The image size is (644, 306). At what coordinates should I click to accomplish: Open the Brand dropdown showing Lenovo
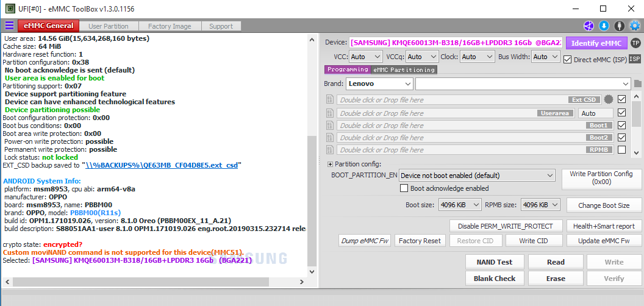(x=379, y=84)
